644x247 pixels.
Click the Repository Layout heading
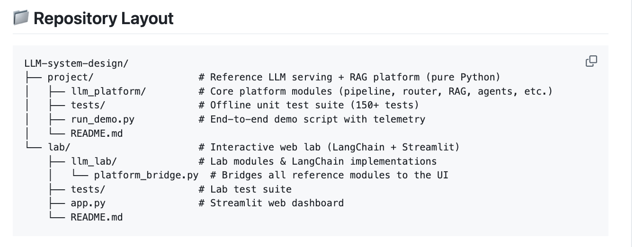(x=103, y=18)
